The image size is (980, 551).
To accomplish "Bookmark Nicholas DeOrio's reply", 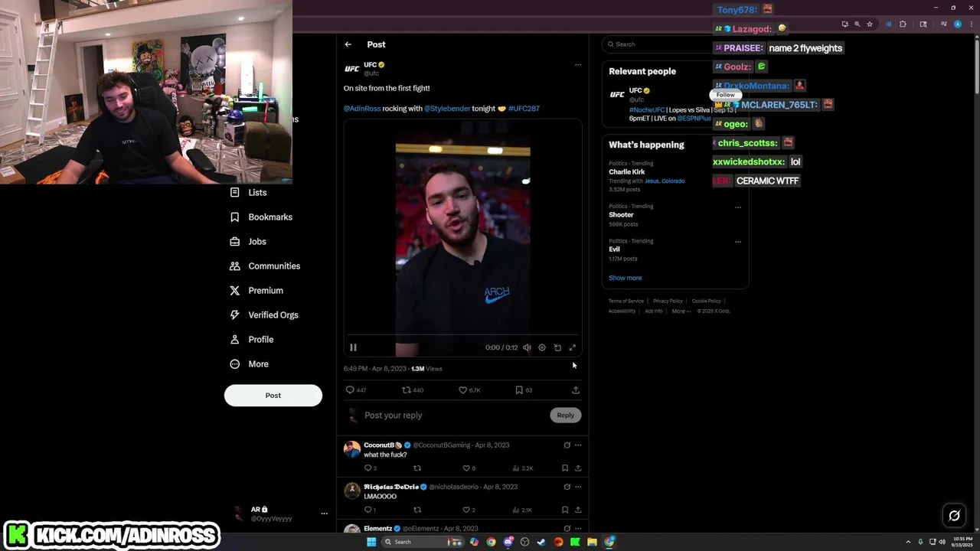I will coord(565,510).
